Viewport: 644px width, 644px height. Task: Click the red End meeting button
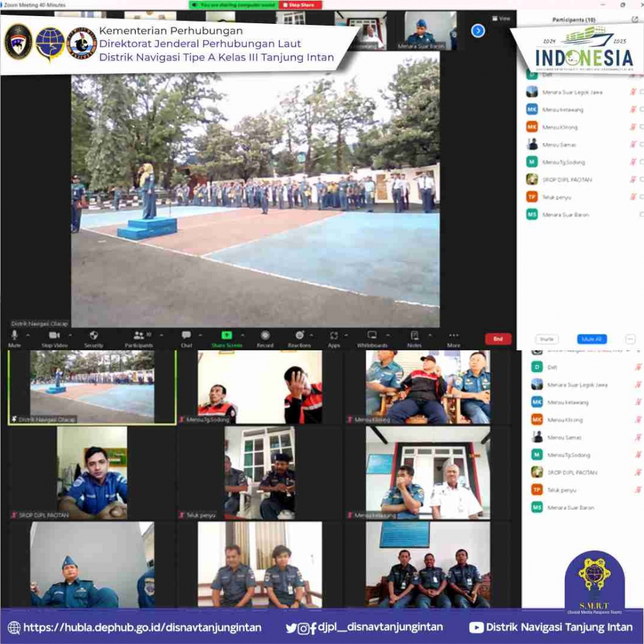(498, 339)
